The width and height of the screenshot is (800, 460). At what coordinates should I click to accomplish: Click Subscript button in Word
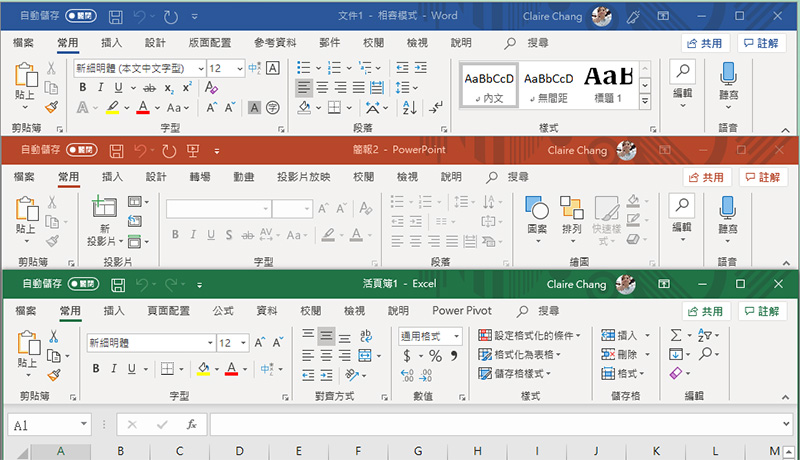169,88
